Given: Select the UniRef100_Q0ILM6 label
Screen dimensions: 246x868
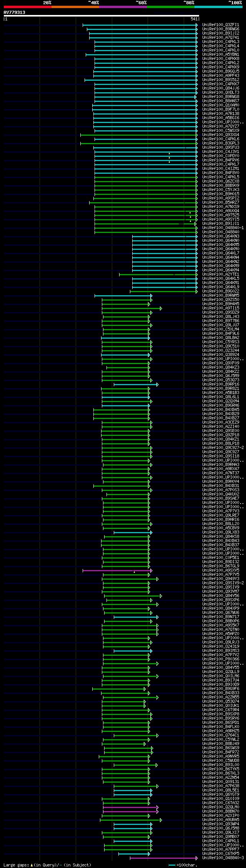Looking at the screenshot, I should 221,676.
